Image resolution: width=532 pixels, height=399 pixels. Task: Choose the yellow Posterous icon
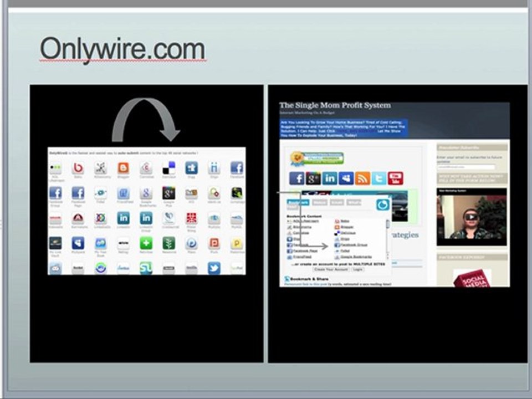(x=237, y=243)
